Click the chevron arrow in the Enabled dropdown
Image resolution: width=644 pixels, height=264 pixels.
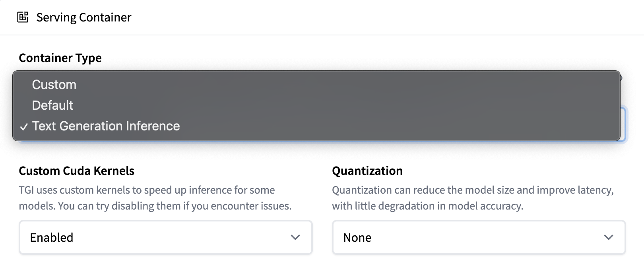295,237
